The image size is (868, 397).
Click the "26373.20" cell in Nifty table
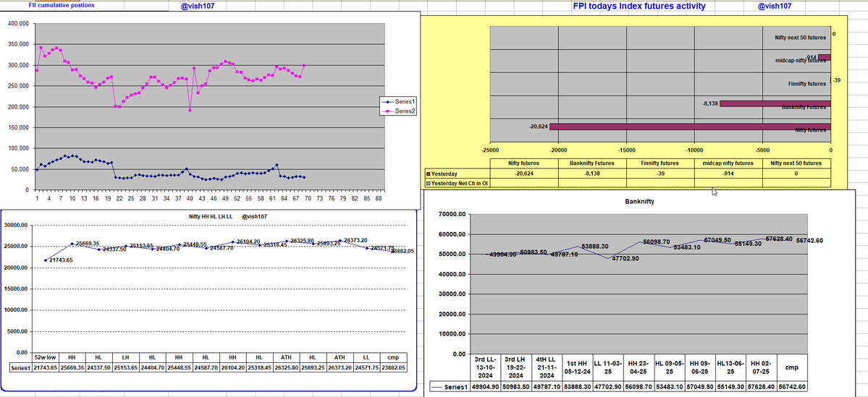pos(340,367)
